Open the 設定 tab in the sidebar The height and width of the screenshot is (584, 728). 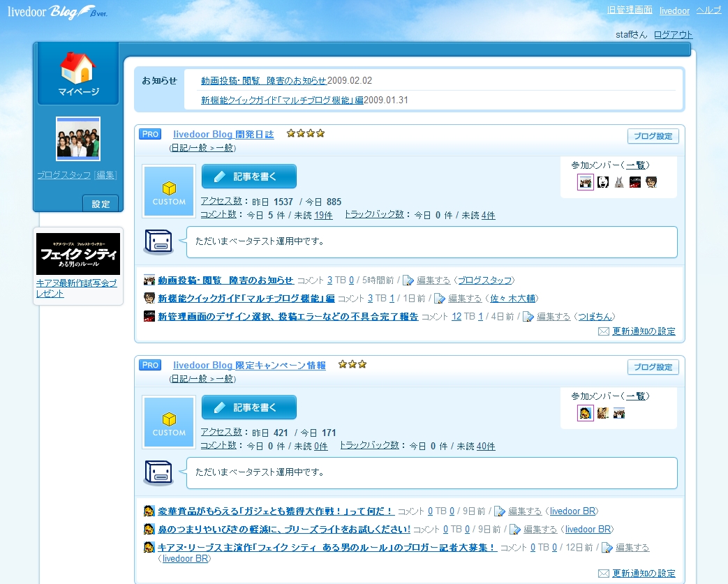(101, 204)
